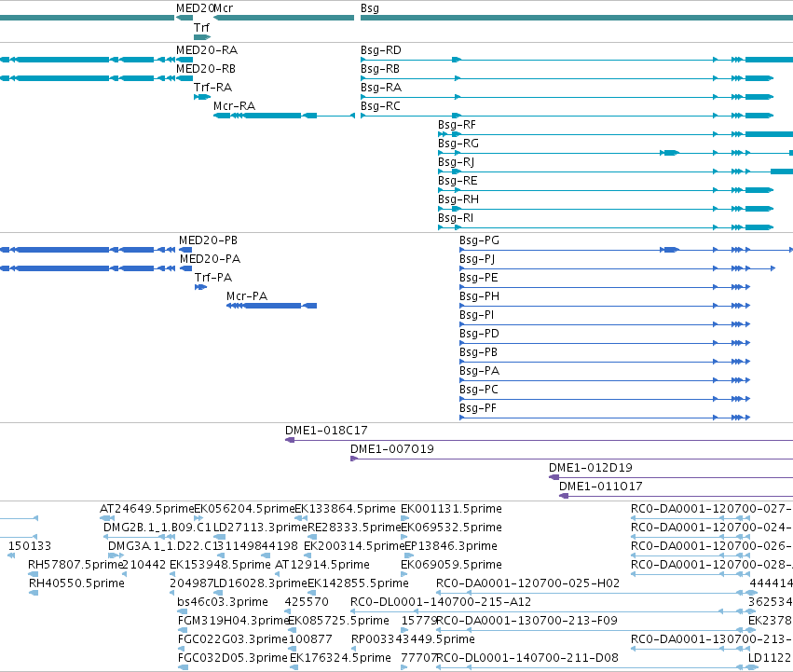The image size is (793, 672).
Task: Click the FGC022G03.3prime EST label
Action: pos(233,640)
